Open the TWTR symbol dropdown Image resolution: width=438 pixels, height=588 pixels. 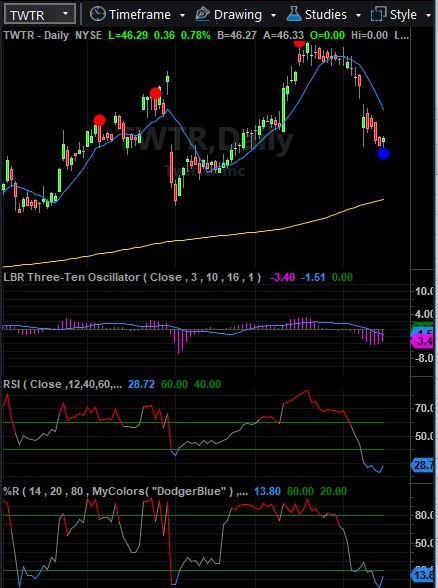(65, 14)
